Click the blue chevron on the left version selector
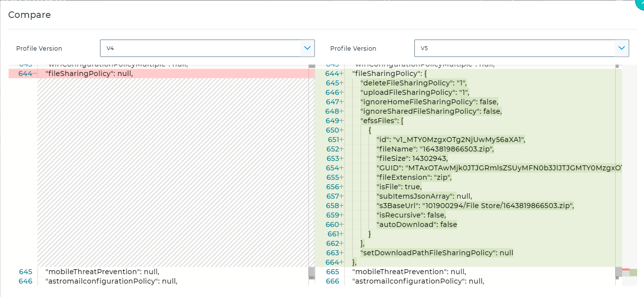This screenshot has height=297, width=644. point(309,48)
